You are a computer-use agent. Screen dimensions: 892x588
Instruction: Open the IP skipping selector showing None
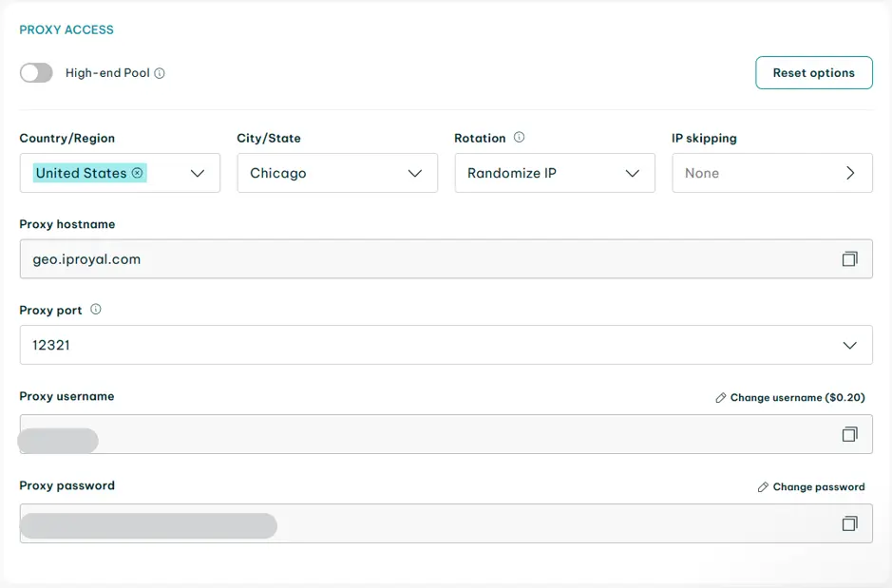[771, 174]
